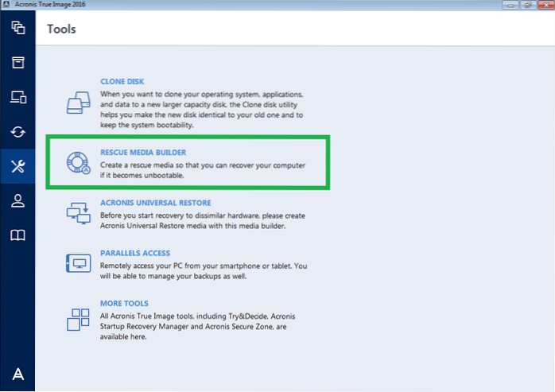Viewport: 555px width, 392px height.
Task: Launch RESCUE MEDIA BUILDER heading link
Action: [x=143, y=152]
